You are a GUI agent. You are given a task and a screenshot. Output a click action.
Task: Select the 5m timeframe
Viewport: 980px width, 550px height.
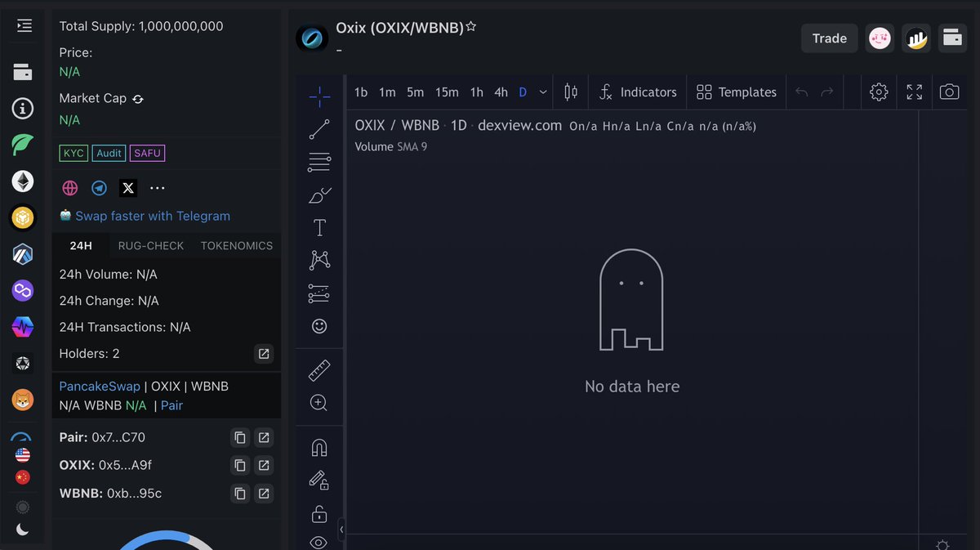[416, 92]
